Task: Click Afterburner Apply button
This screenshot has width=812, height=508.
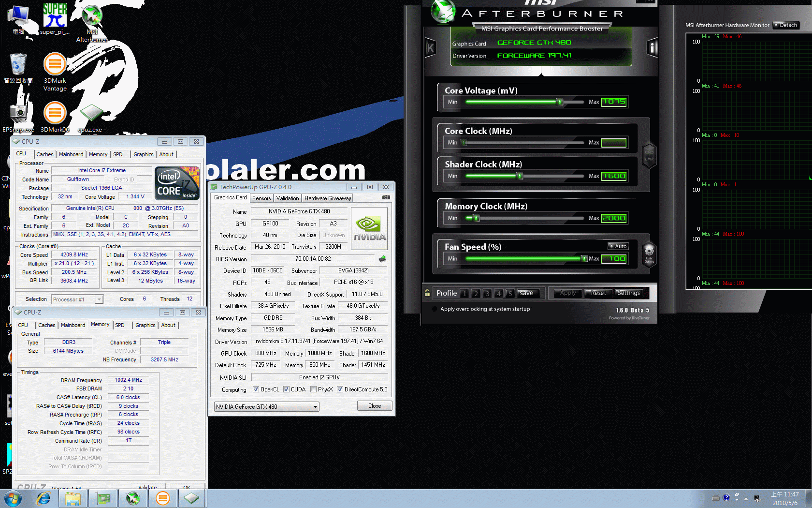Action: point(568,293)
